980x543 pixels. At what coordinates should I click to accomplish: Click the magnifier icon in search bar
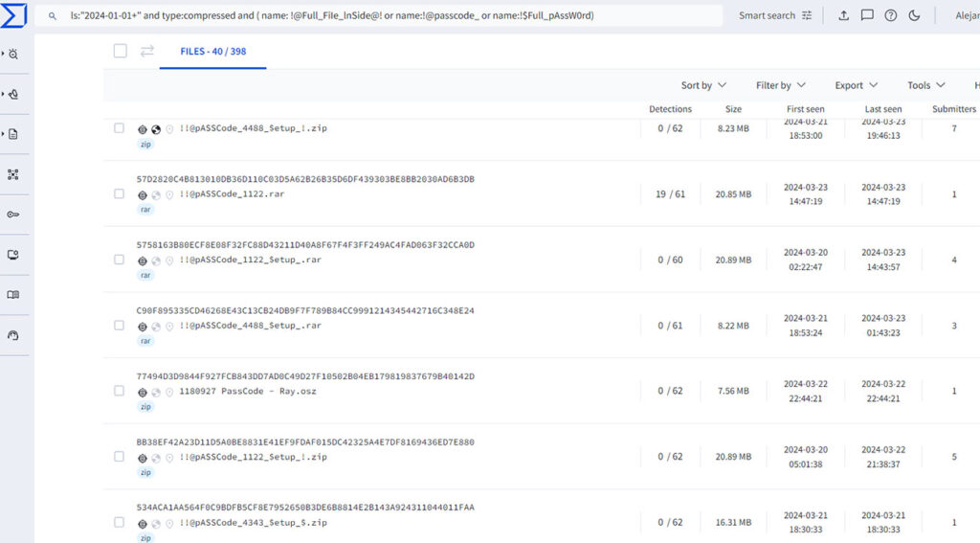coord(53,15)
